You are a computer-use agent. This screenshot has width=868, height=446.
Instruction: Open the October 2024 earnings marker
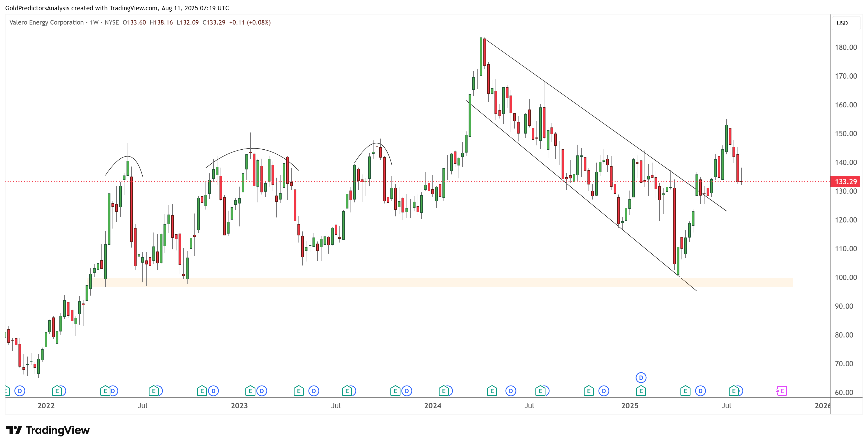point(589,391)
